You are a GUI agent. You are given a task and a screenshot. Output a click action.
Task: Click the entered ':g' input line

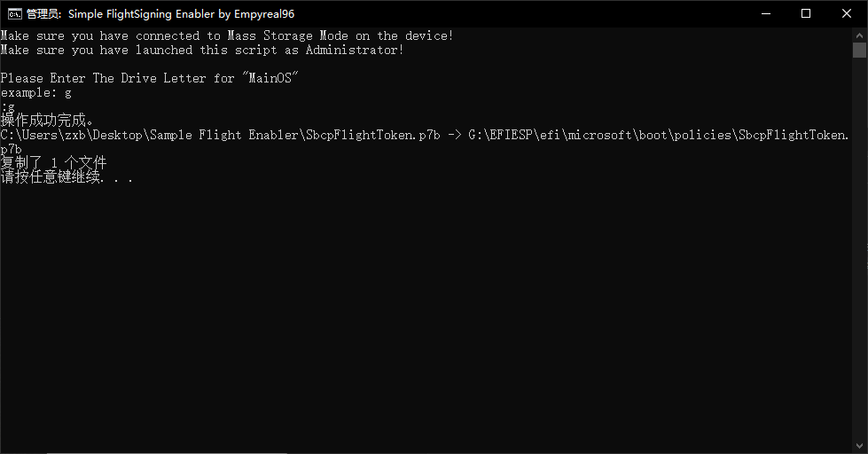(x=8, y=106)
